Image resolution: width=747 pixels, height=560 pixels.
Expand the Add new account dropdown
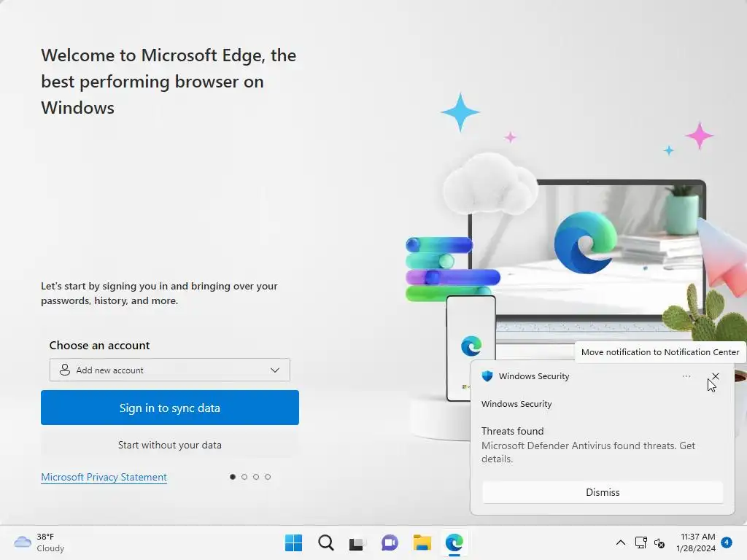coord(169,370)
